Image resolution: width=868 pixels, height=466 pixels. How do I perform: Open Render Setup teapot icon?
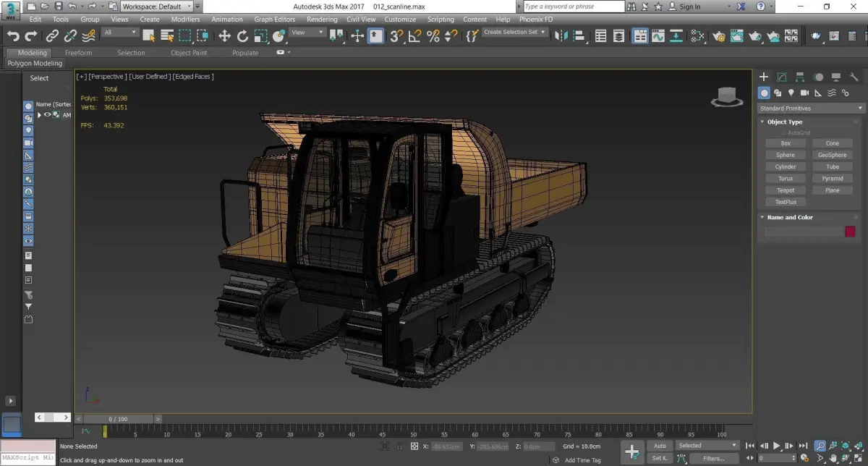point(719,35)
